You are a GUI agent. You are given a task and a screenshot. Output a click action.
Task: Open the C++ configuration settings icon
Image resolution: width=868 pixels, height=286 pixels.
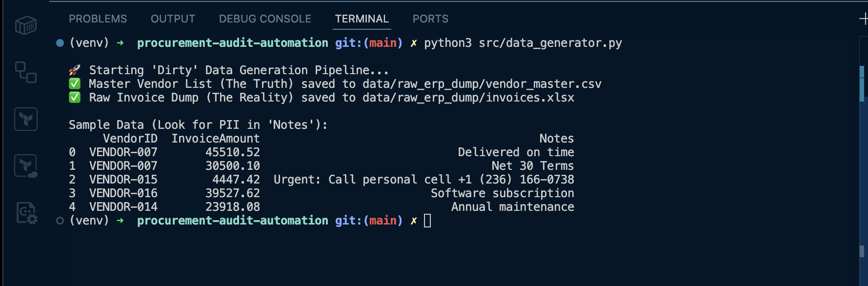tap(26, 213)
